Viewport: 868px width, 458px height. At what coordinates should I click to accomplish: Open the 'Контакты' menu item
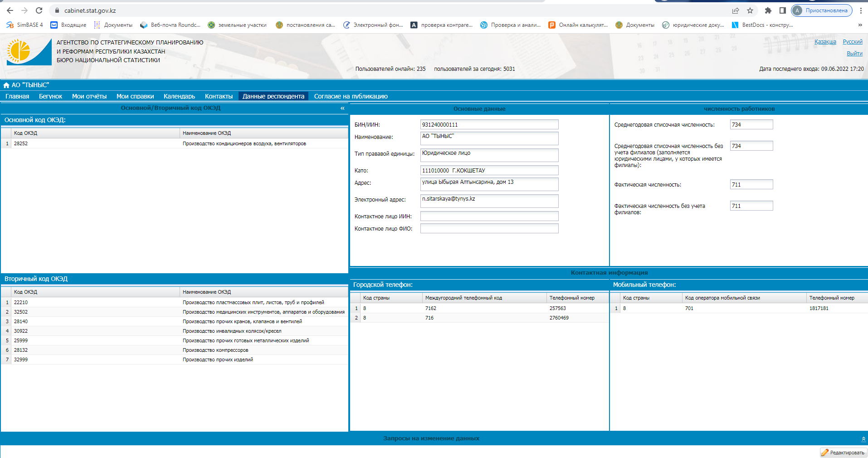click(x=219, y=96)
